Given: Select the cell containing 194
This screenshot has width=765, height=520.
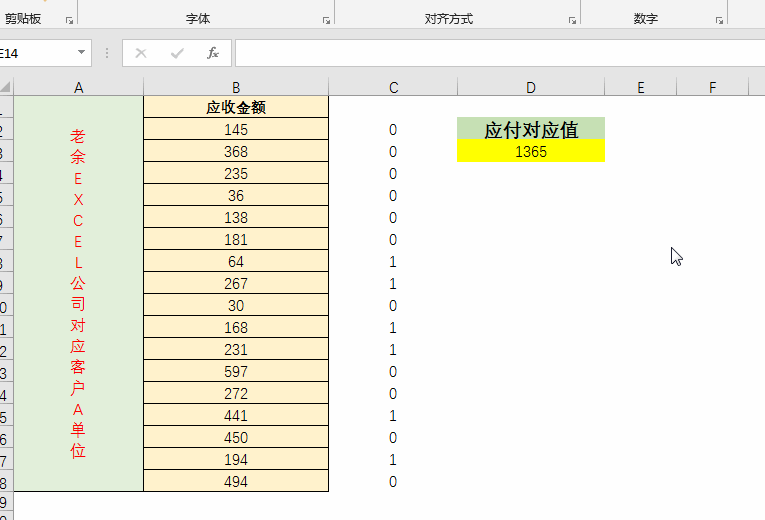Looking at the screenshot, I should pyautogui.click(x=236, y=459).
